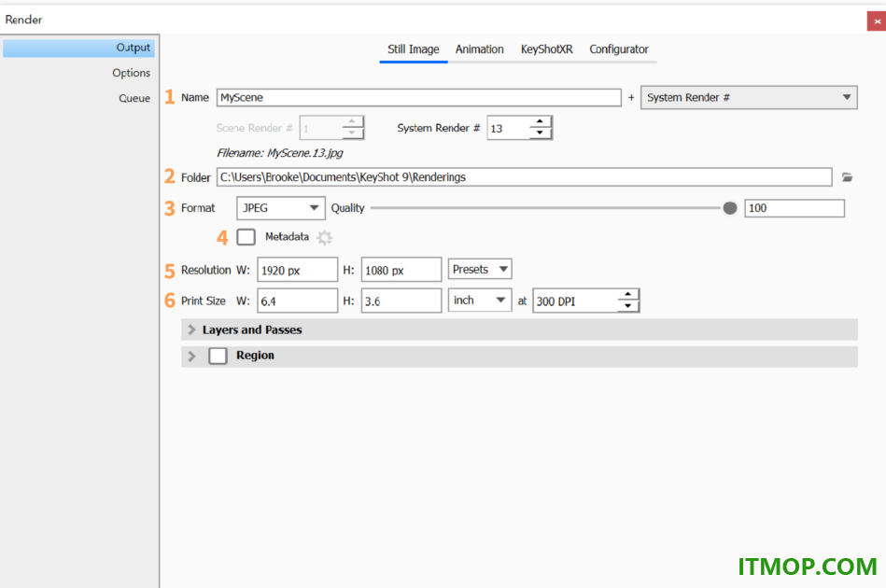Viewport: 886px width, 588px height.
Task: Click the Print Size height field 3.6
Action: pos(401,301)
